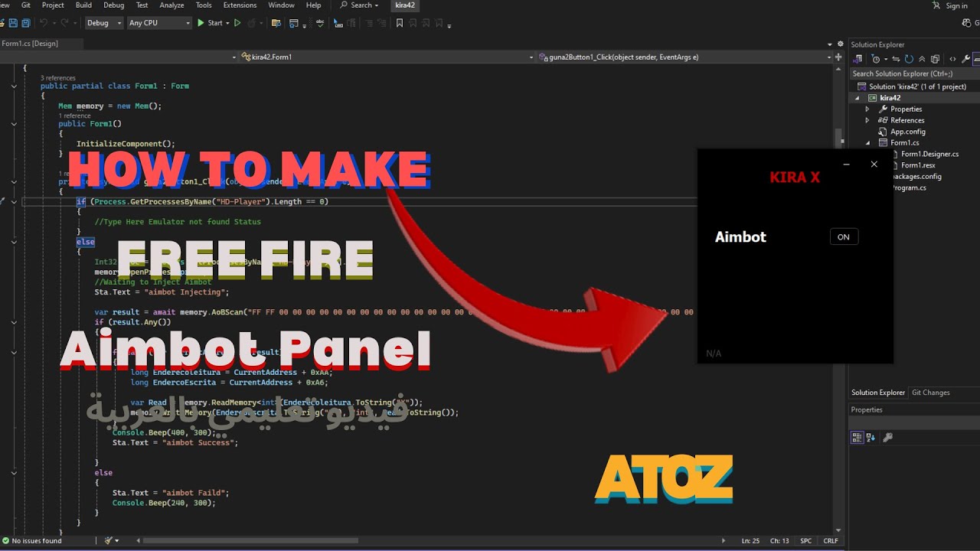Open the Build menu
The image size is (980, 551).
point(83,5)
